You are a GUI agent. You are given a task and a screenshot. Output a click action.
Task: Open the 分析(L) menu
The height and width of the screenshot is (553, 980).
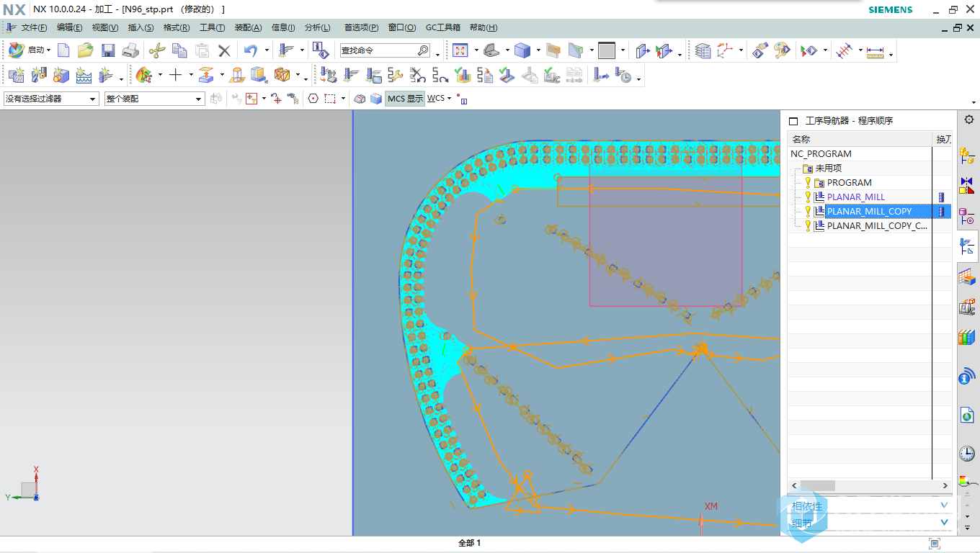[x=318, y=27]
